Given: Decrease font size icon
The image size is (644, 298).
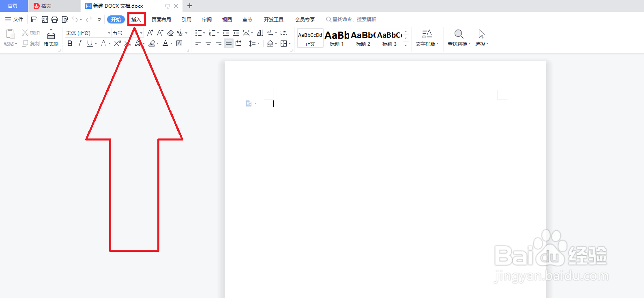Looking at the screenshot, I should pyautogui.click(x=160, y=33).
